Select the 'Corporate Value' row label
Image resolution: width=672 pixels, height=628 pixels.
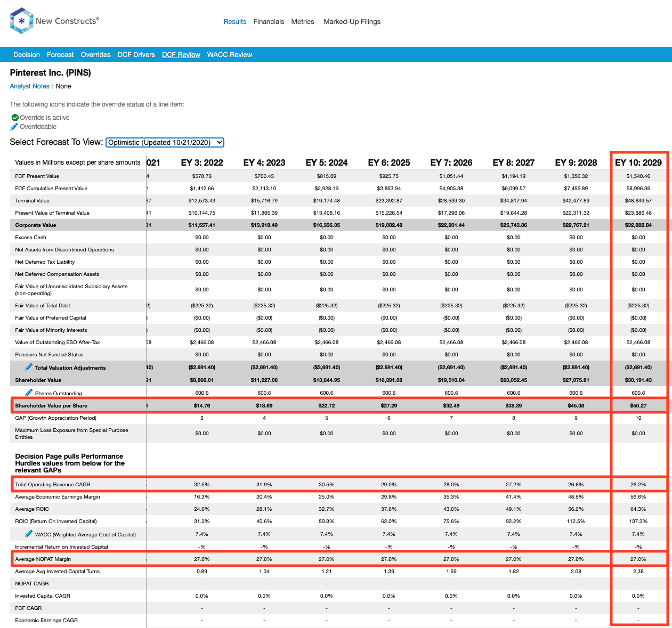pyautogui.click(x=36, y=225)
